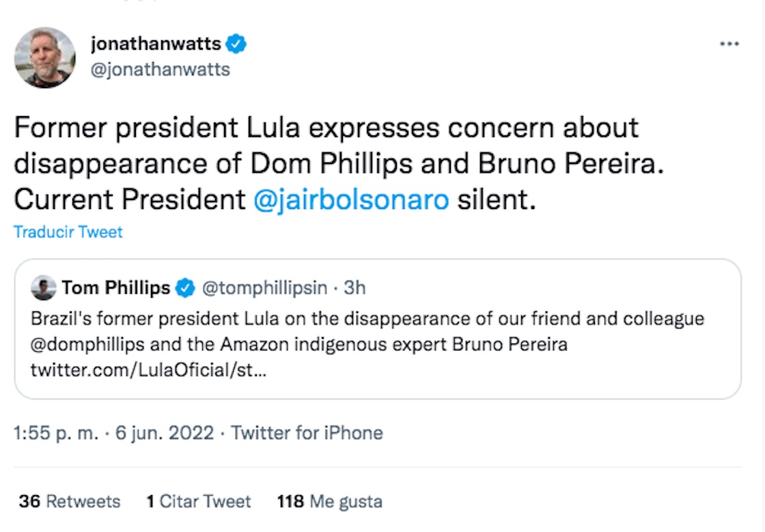Screen dimensions: 765x532
Task: Click Traducir Tweet to translate
Action: point(68,232)
